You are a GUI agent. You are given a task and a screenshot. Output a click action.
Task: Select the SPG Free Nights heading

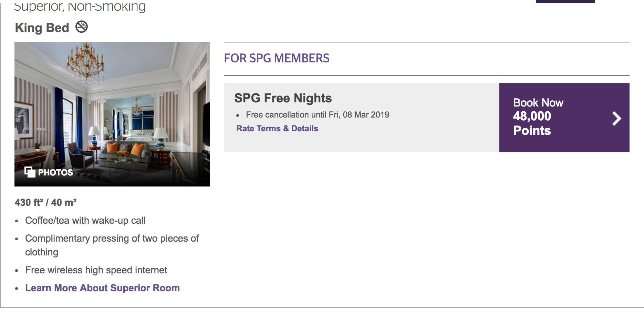click(283, 98)
